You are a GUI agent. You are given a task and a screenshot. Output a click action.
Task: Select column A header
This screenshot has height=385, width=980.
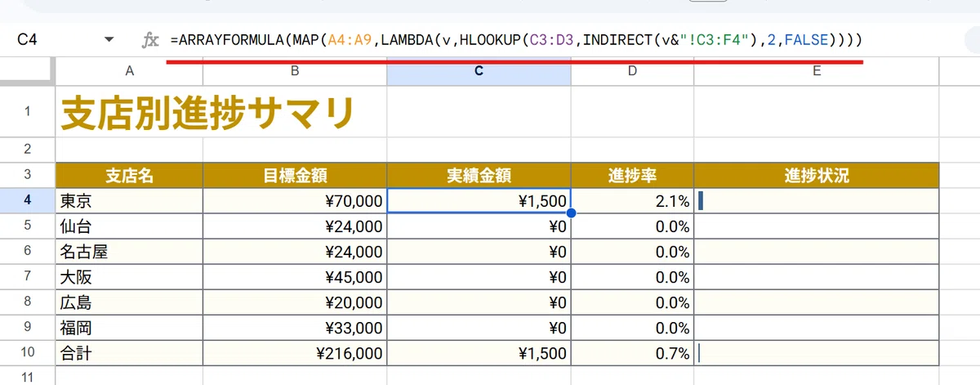pos(129,71)
